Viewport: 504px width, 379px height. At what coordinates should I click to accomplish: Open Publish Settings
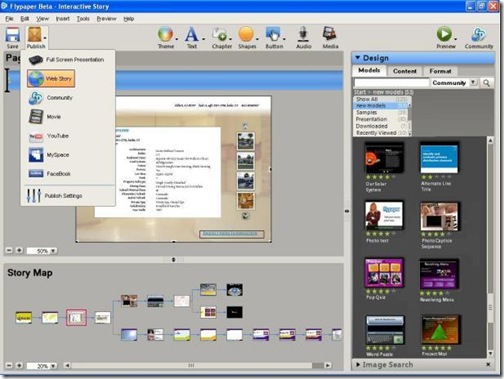point(54,196)
